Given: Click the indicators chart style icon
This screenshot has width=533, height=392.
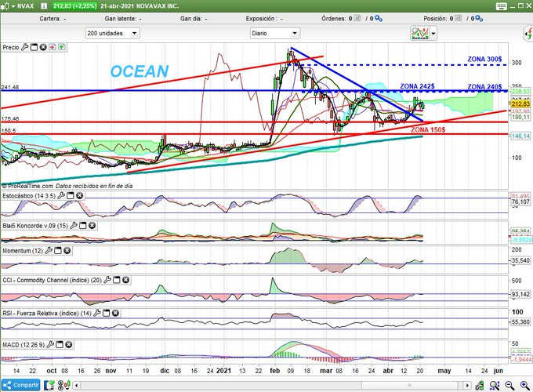Looking at the screenshot, I should pyautogui.click(x=420, y=33).
